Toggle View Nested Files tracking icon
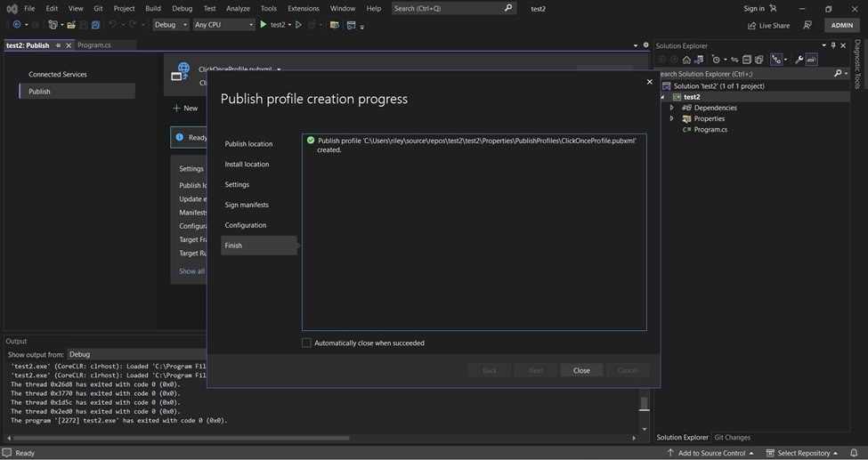 click(776, 60)
